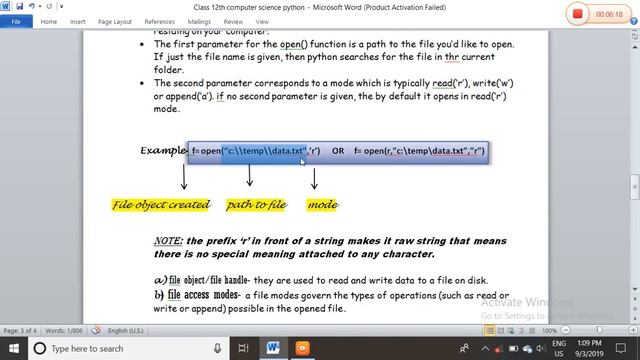
Task: Open the File tab
Action: (x=16, y=22)
